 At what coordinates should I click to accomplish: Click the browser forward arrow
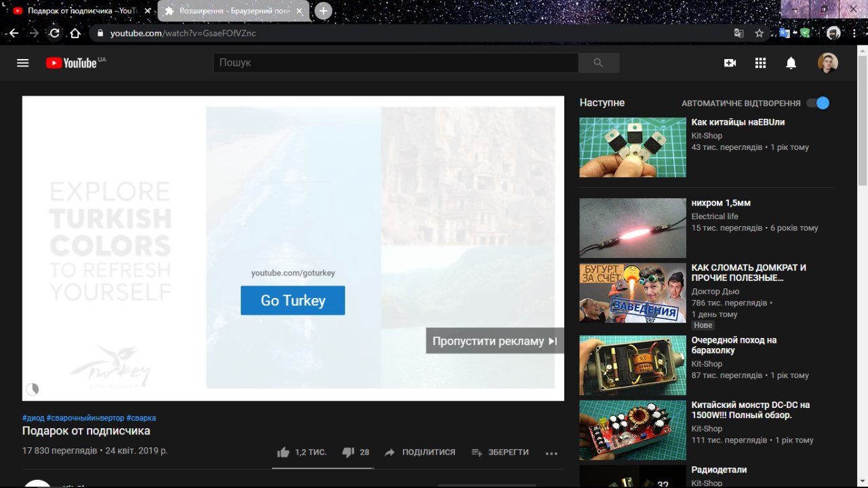[x=34, y=33]
